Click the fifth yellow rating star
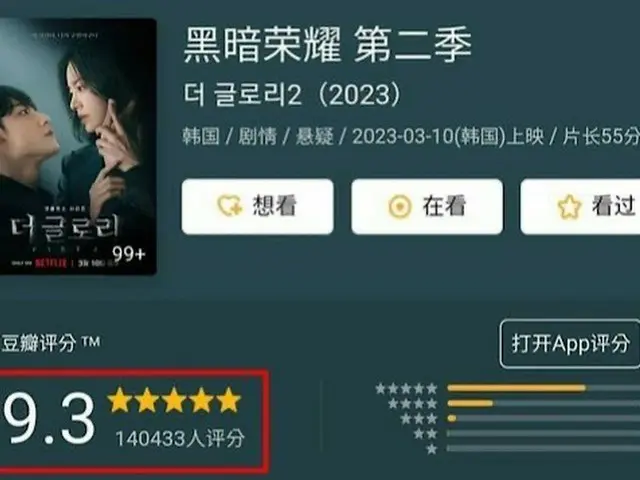Image resolution: width=640 pixels, height=480 pixels. click(229, 400)
